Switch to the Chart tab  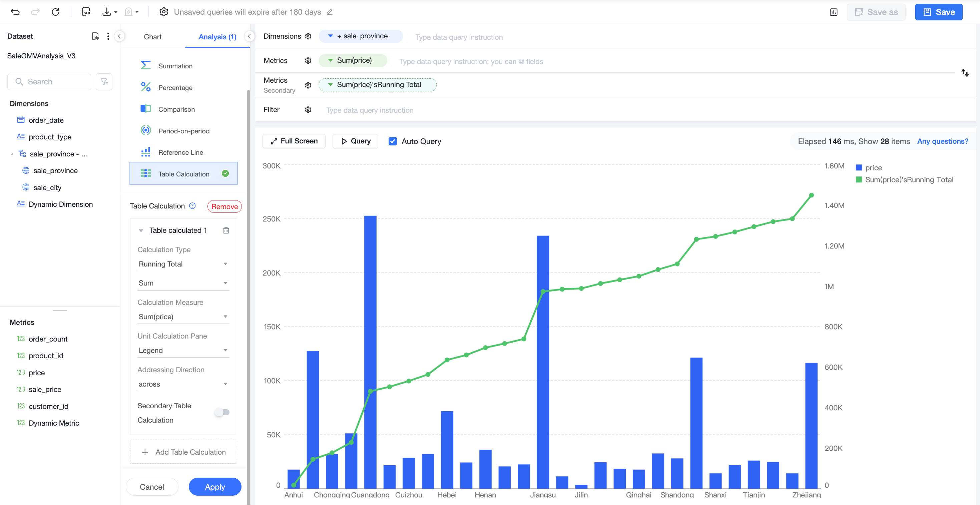(152, 37)
